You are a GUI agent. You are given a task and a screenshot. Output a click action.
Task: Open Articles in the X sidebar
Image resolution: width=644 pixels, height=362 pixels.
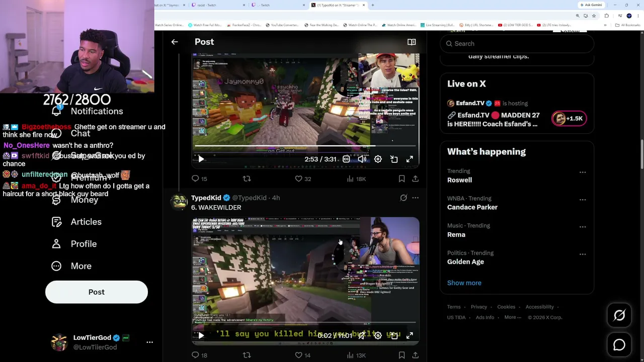click(x=76, y=222)
